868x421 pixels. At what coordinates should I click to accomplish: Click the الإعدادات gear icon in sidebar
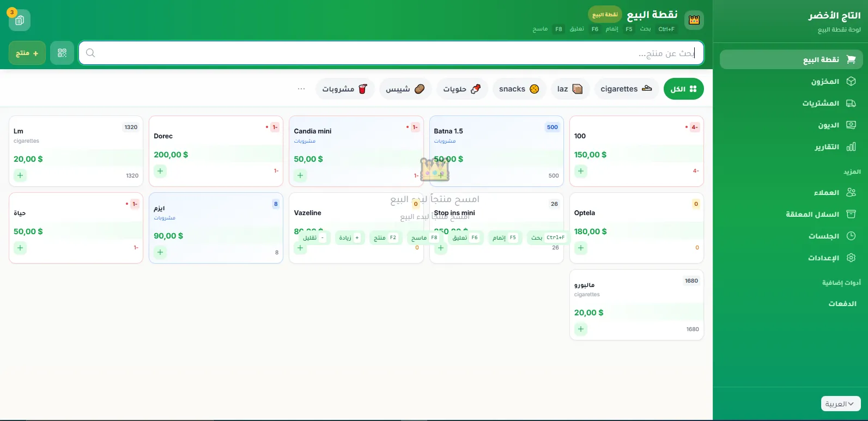tap(851, 258)
